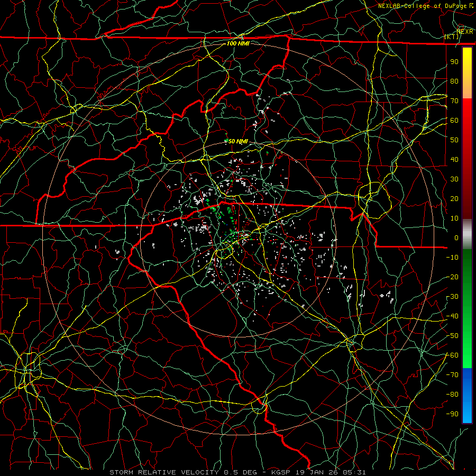Click the orange 70-80 segment of color bar
Image resolution: width=476 pixels, height=476 pixels.
pos(467,90)
